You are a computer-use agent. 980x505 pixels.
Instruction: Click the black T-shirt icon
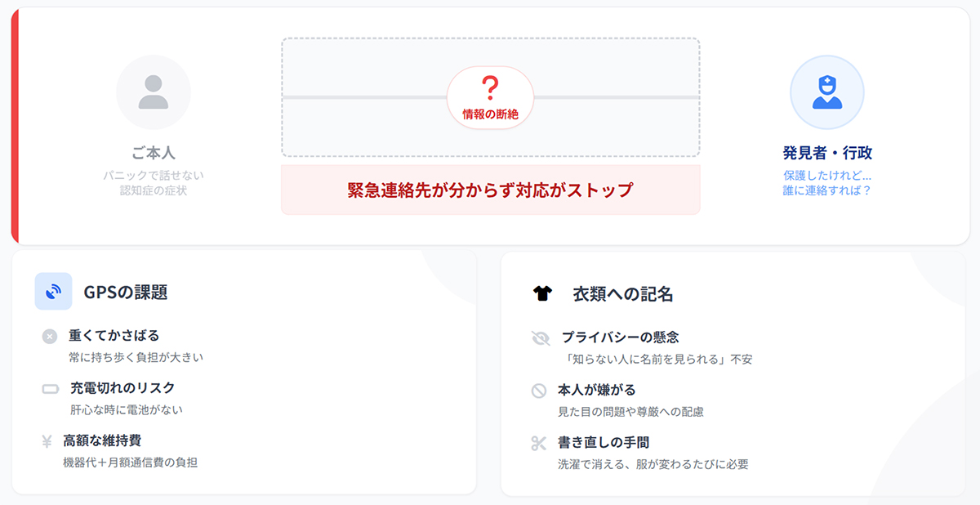tap(543, 293)
